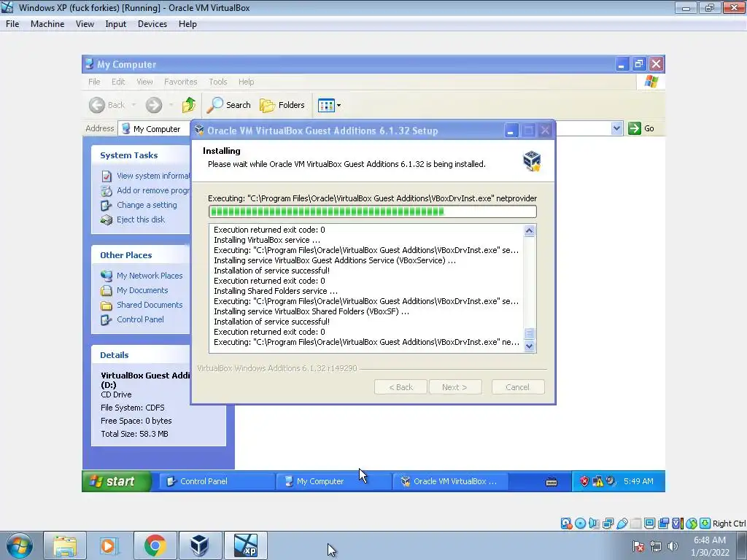Click the host volume speaker icon
The image size is (747, 560).
pos(672,546)
